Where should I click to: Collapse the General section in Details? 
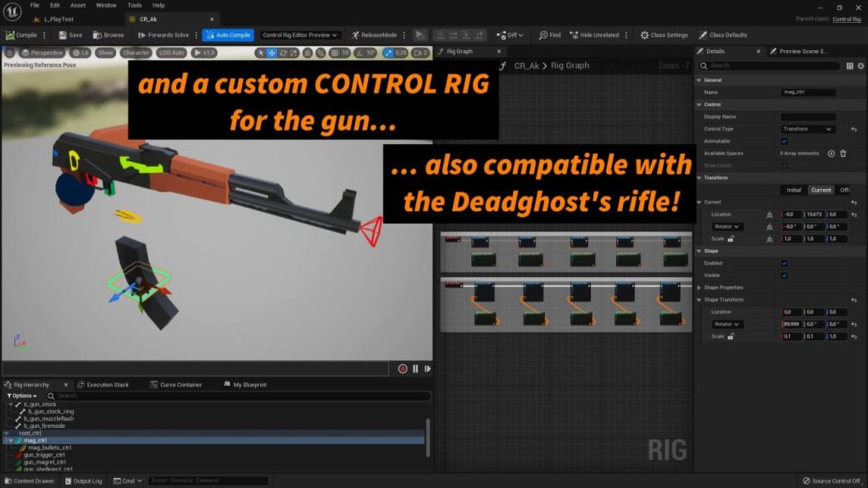(x=699, y=80)
